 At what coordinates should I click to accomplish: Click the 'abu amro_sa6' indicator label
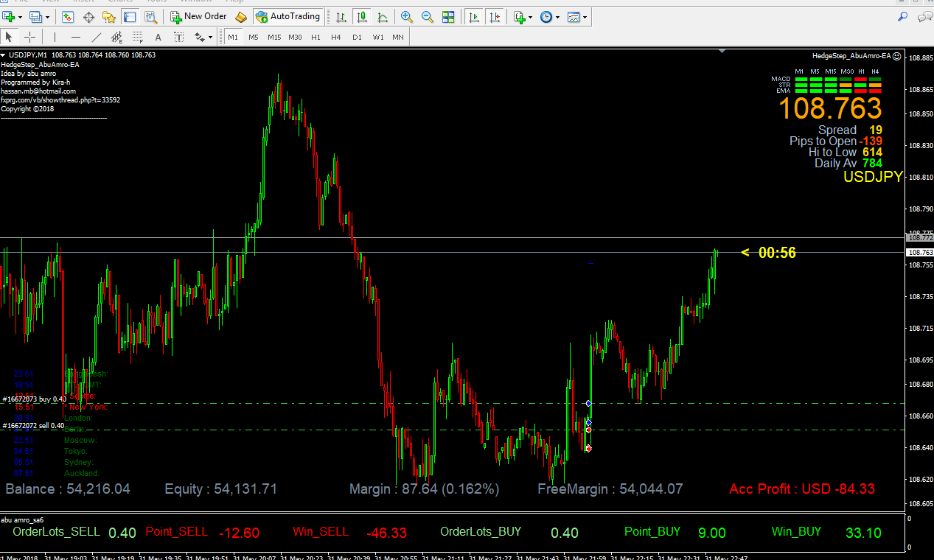click(22, 519)
